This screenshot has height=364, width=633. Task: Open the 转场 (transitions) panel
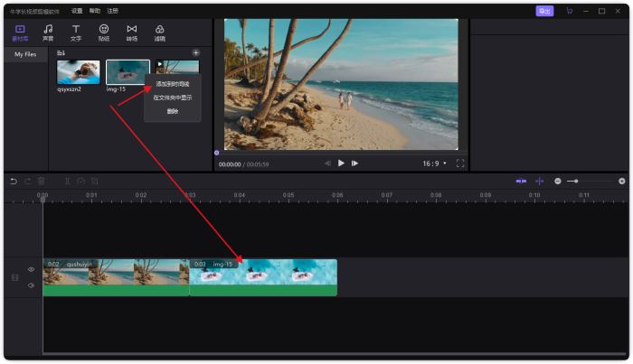tap(132, 33)
